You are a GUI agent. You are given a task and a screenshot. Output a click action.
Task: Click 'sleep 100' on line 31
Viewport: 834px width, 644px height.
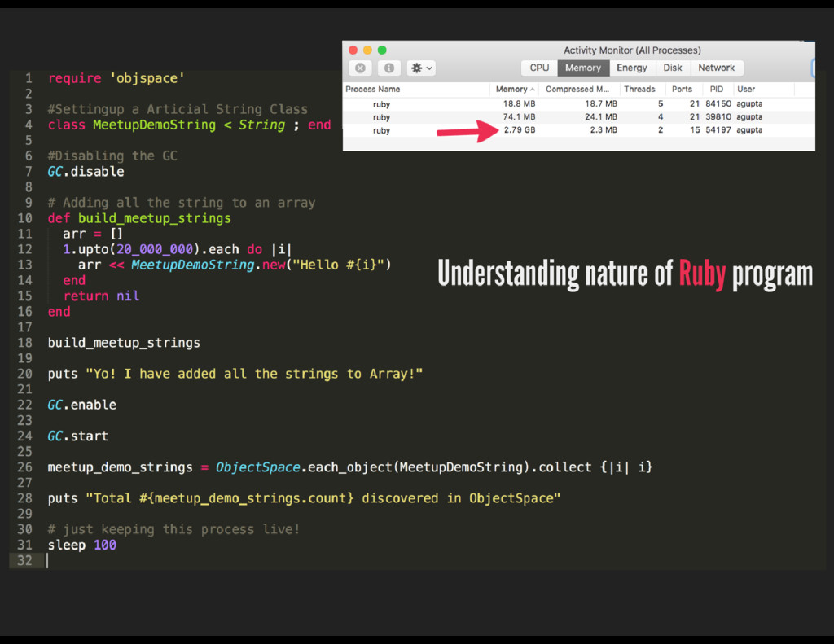[x=82, y=545]
